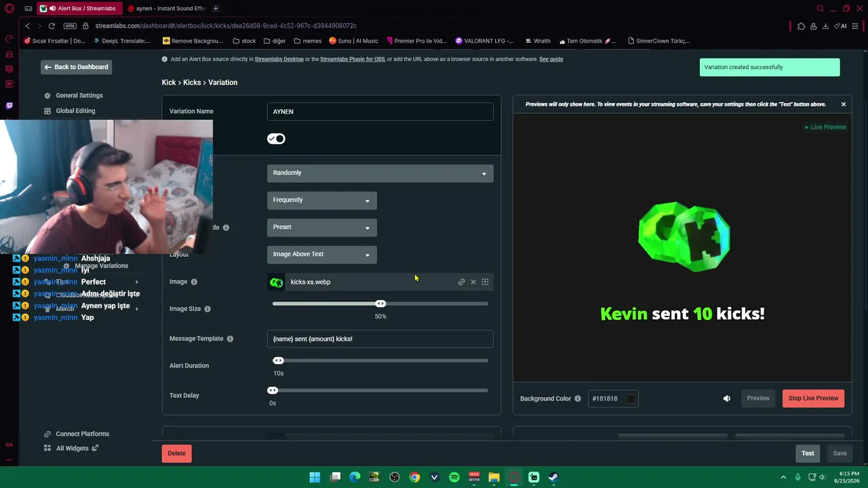Open the background color swatch picker
Viewport: 868px width, 488px height.
(x=630, y=399)
